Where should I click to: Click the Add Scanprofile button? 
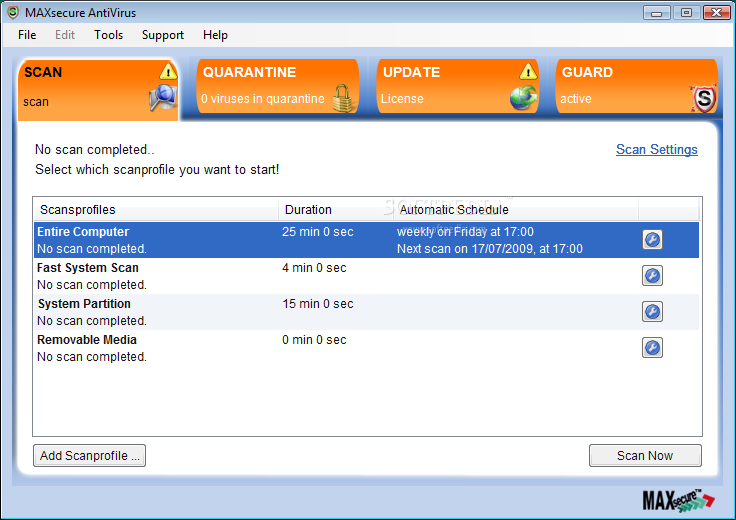[89, 456]
